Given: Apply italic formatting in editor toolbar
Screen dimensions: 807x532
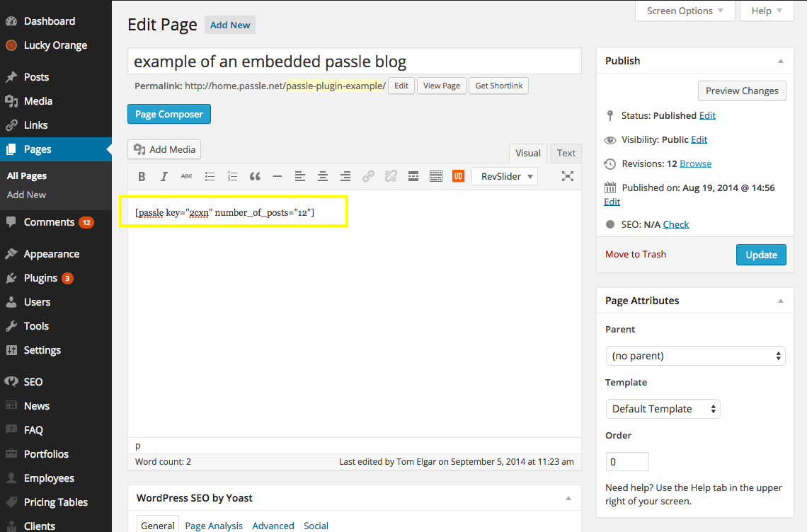Looking at the screenshot, I should (164, 176).
